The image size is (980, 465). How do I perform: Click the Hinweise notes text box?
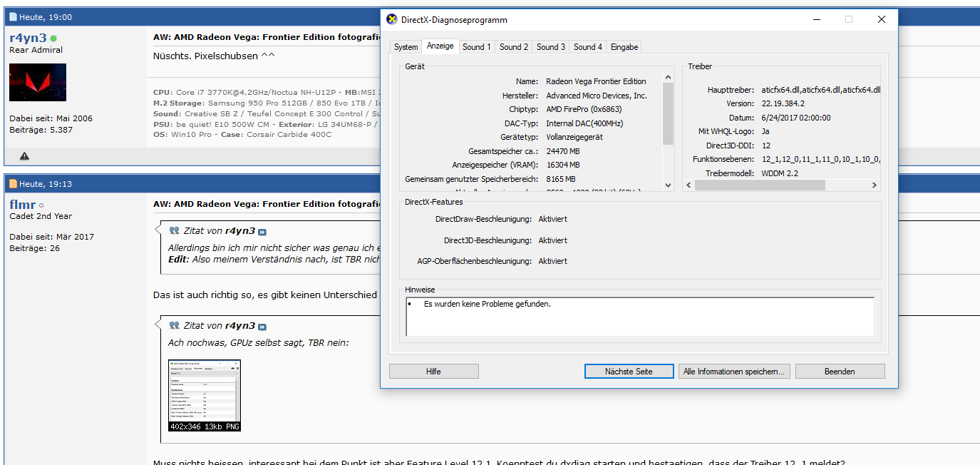pos(640,317)
